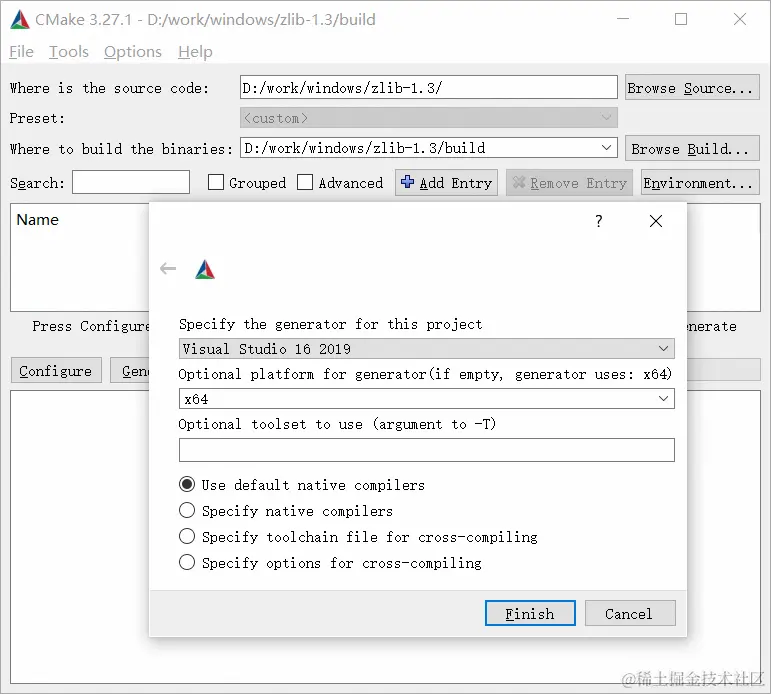Open the Options menu
Image resolution: width=771 pixels, height=694 pixels.
tap(133, 52)
